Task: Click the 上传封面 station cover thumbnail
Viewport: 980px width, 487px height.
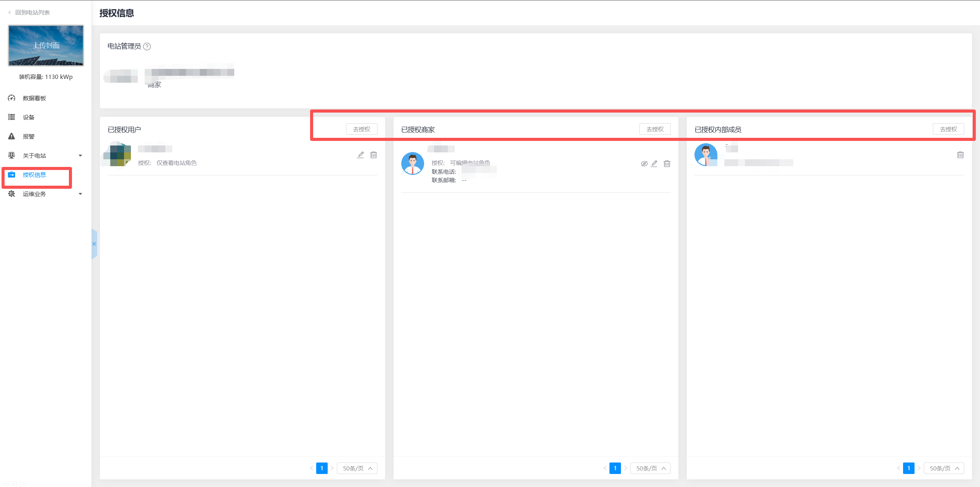Action: [46, 46]
